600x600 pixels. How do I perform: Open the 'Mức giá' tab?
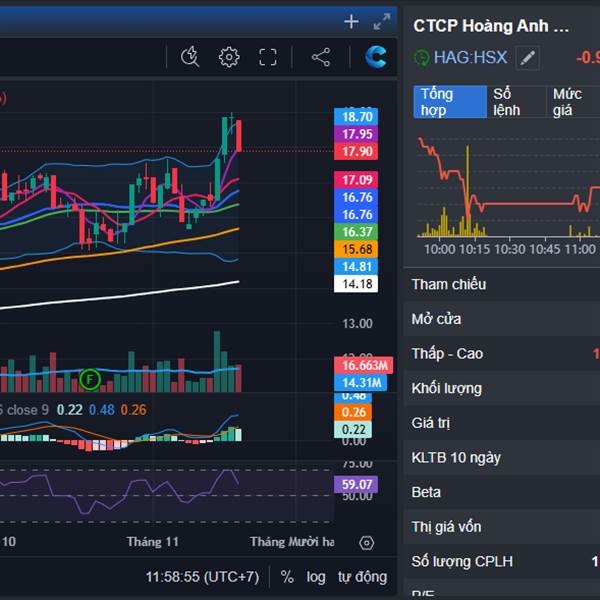click(570, 102)
